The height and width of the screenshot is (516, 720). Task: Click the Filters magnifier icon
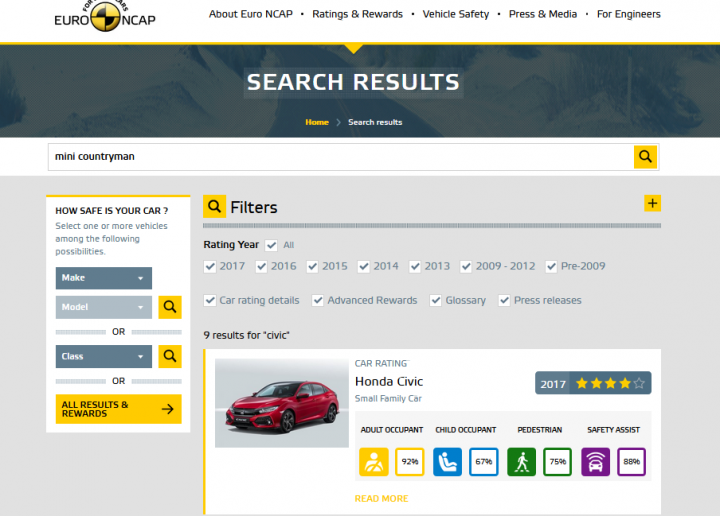point(214,207)
